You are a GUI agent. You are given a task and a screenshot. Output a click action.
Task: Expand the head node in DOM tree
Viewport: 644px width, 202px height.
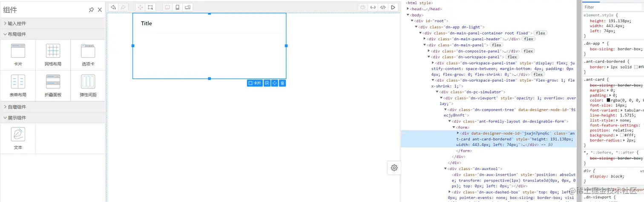408,9
